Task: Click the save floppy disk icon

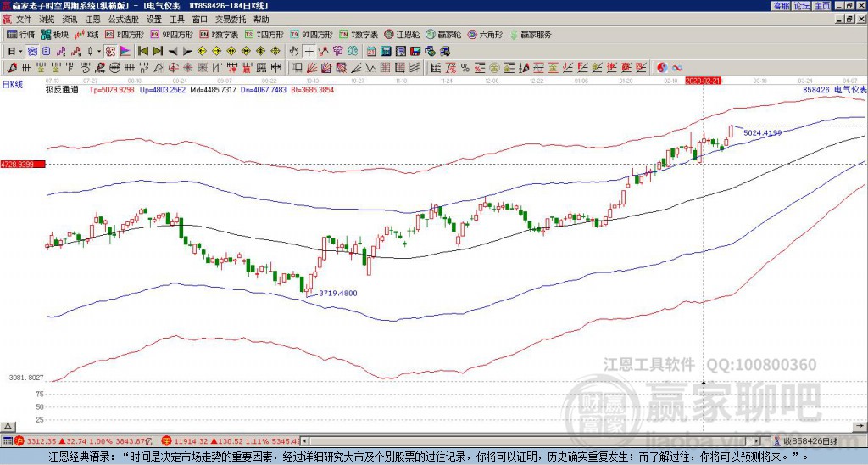Action: coord(415,52)
